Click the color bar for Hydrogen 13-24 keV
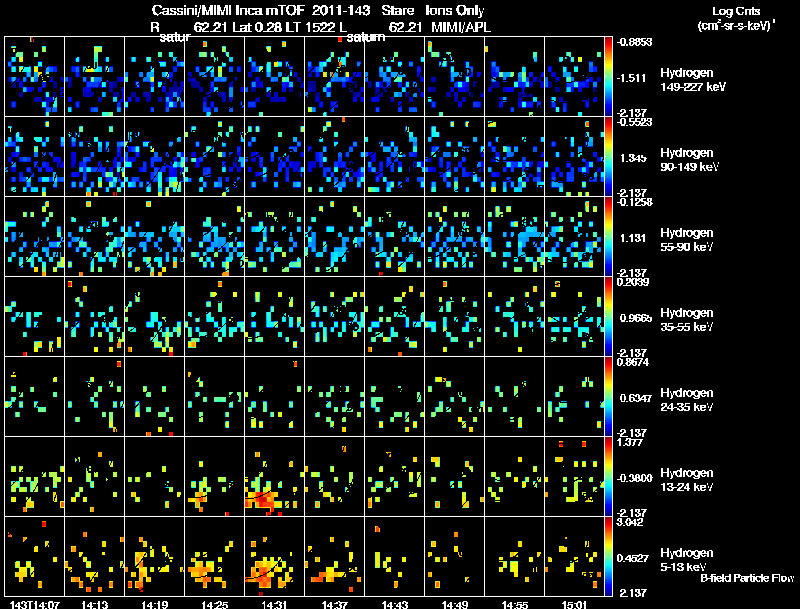 [x=608, y=477]
